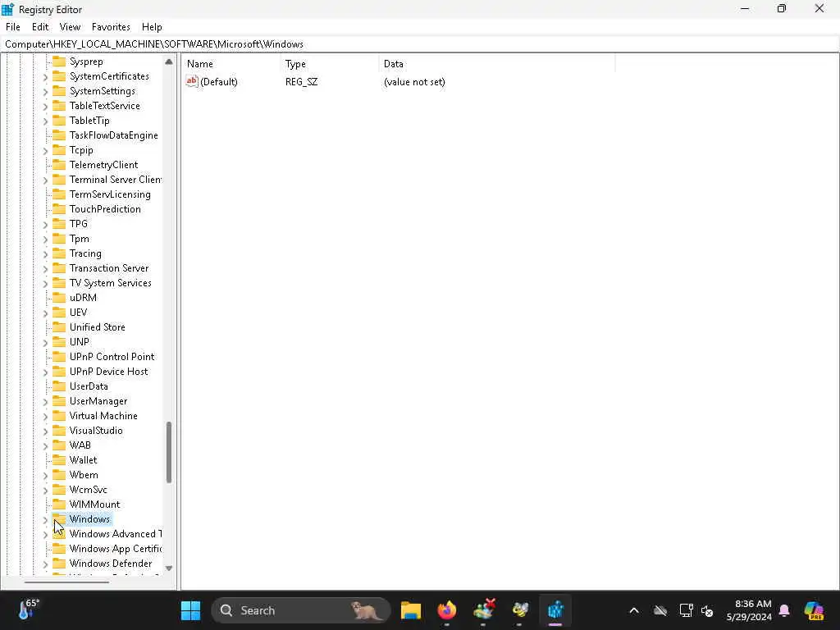The height and width of the screenshot is (630, 840).
Task: Open the Favorites menu
Action: pyautogui.click(x=111, y=27)
